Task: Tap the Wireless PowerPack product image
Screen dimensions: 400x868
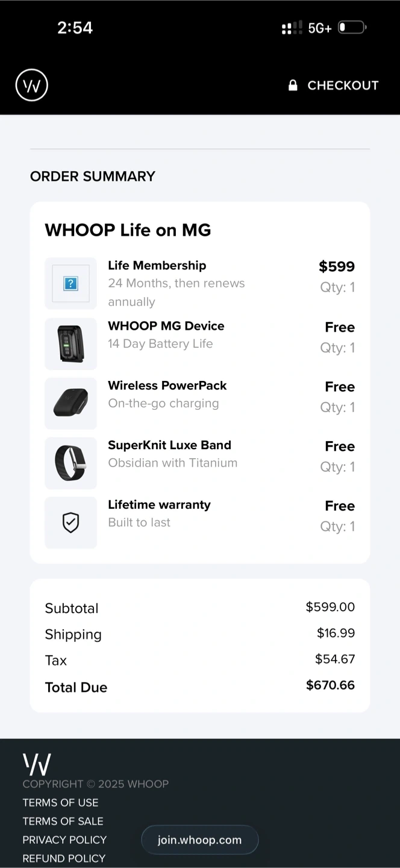Action: tap(70, 403)
